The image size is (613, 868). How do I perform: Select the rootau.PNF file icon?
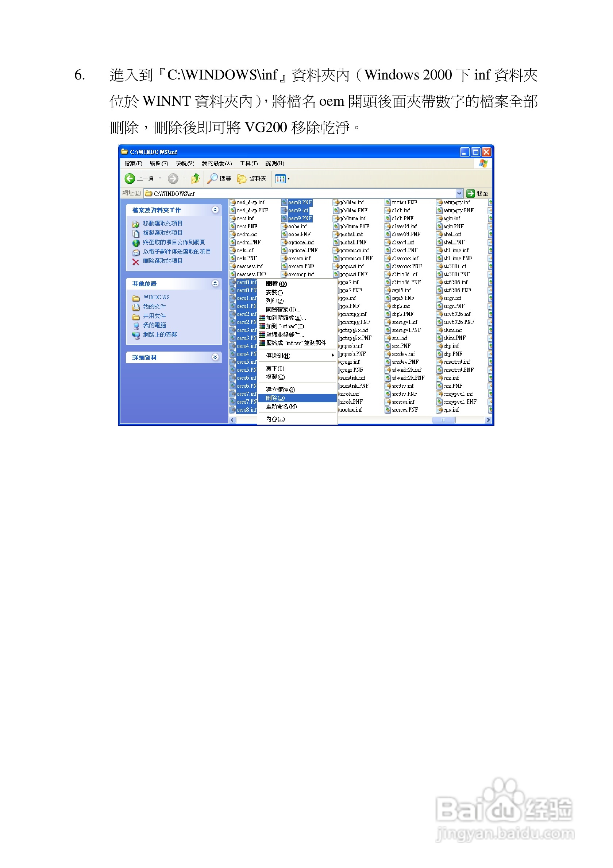pyautogui.click(x=388, y=203)
